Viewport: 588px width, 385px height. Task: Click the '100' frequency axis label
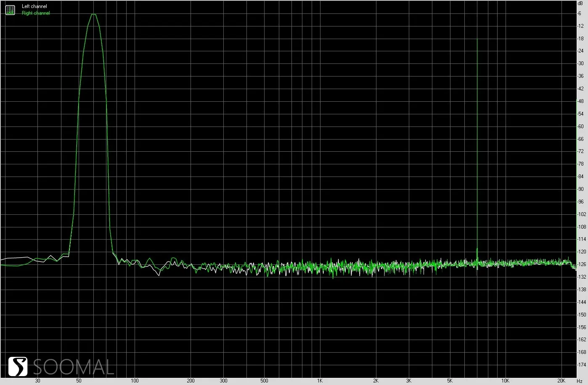(135, 381)
